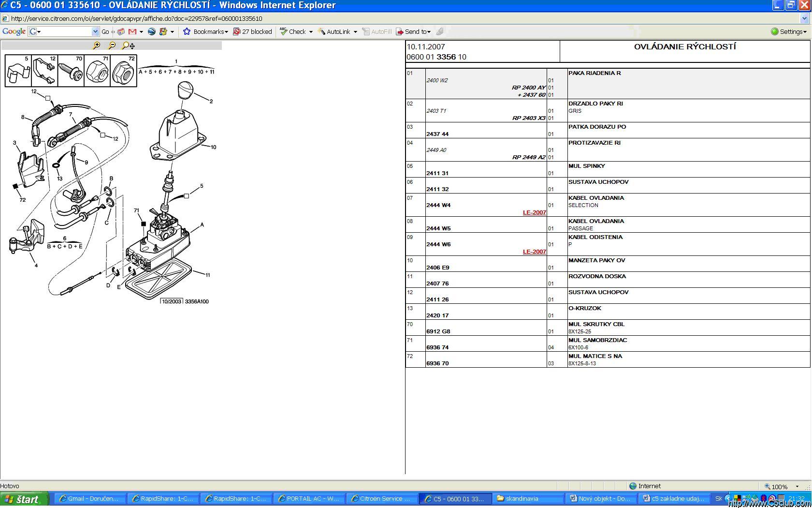This screenshot has height=508, width=812.
Task: Click the zoom out magnifier icon
Action: [112, 45]
